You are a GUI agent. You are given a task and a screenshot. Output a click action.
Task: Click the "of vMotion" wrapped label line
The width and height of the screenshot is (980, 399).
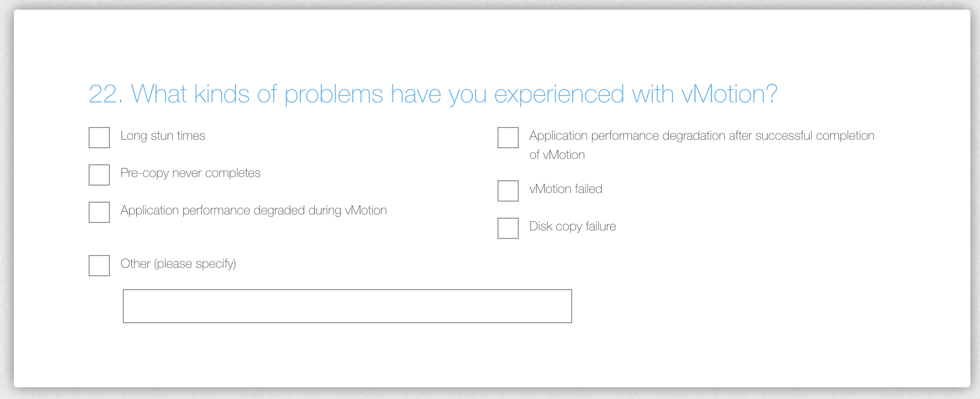(x=557, y=155)
